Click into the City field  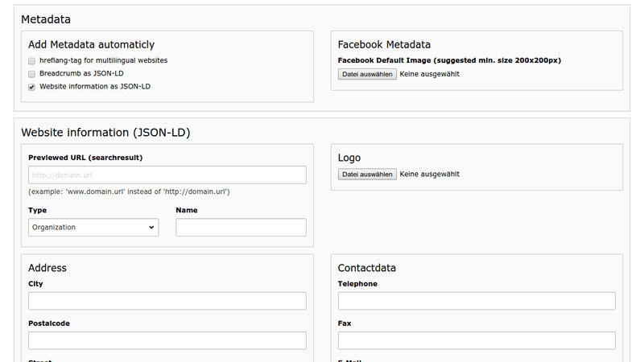click(x=167, y=301)
